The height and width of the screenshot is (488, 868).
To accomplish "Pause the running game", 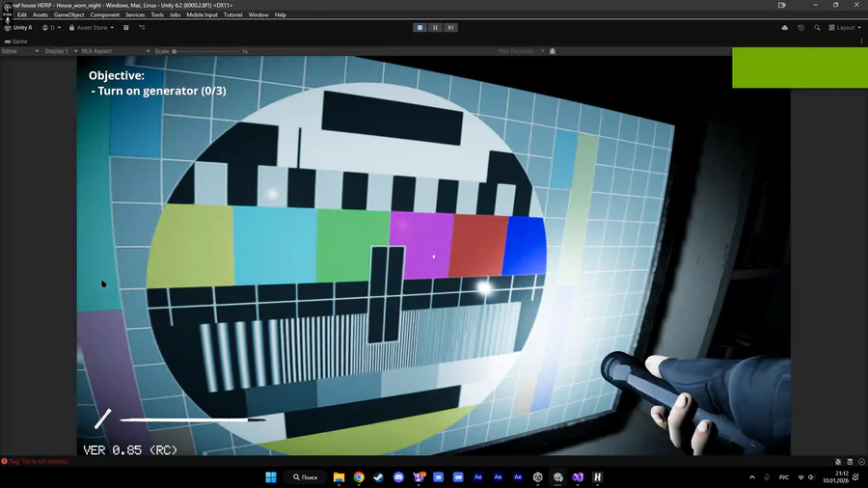I will pyautogui.click(x=435, y=28).
